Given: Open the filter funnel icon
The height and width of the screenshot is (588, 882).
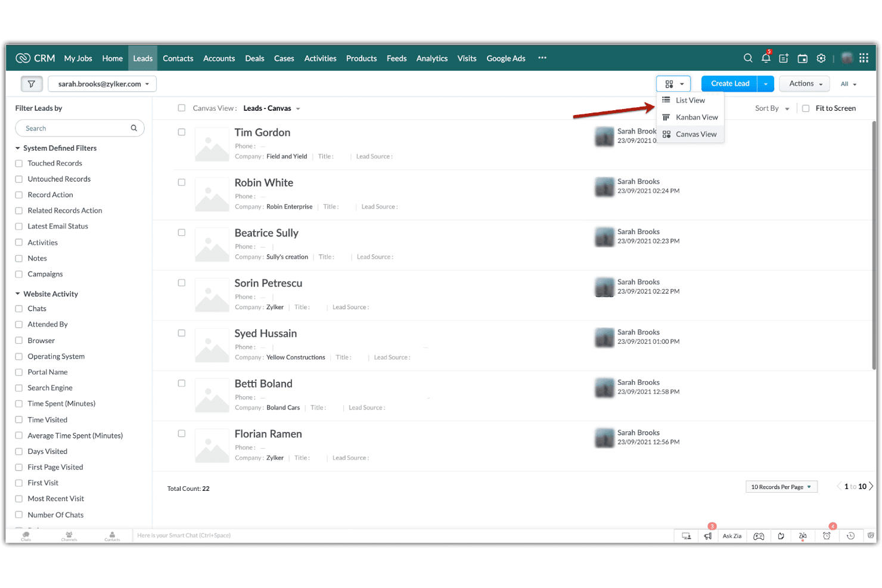Looking at the screenshot, I should (x=32, y=84).
